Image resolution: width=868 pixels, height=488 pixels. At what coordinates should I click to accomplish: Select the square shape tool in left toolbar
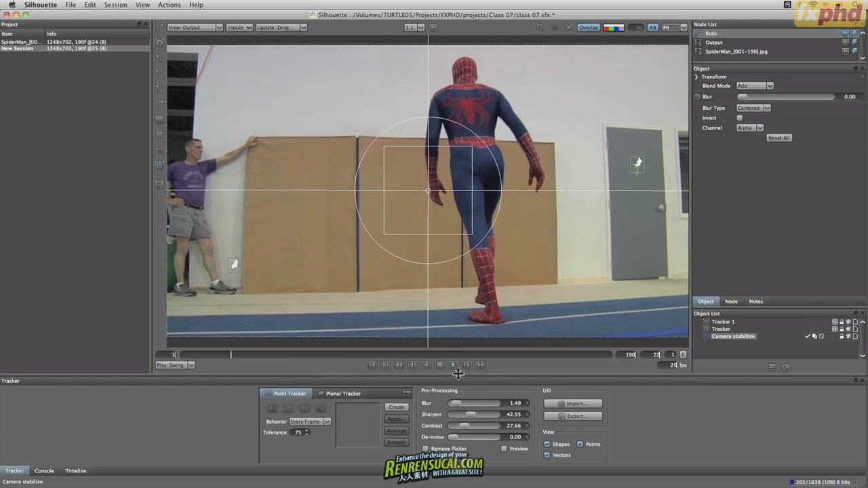pyautogui.click(x=160, y=119)
